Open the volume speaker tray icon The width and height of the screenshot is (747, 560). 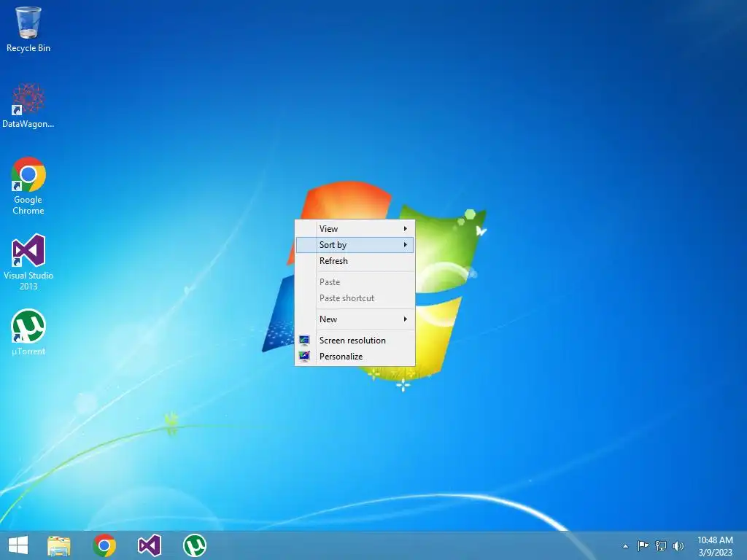678,545
